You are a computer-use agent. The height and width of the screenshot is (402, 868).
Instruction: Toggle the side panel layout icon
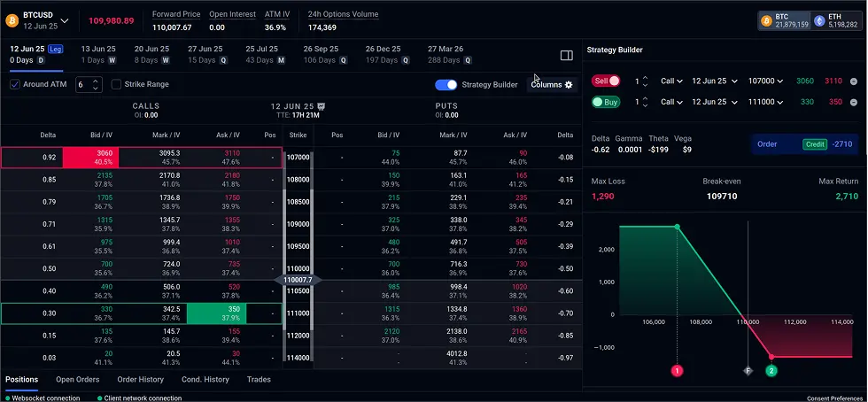(x=567, y=55)
